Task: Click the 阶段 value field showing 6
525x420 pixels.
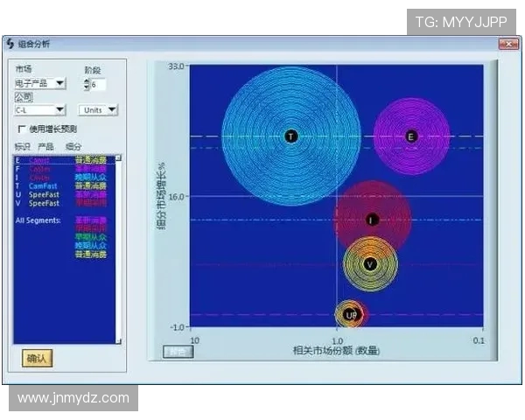Action: click(x=98, y=85)
